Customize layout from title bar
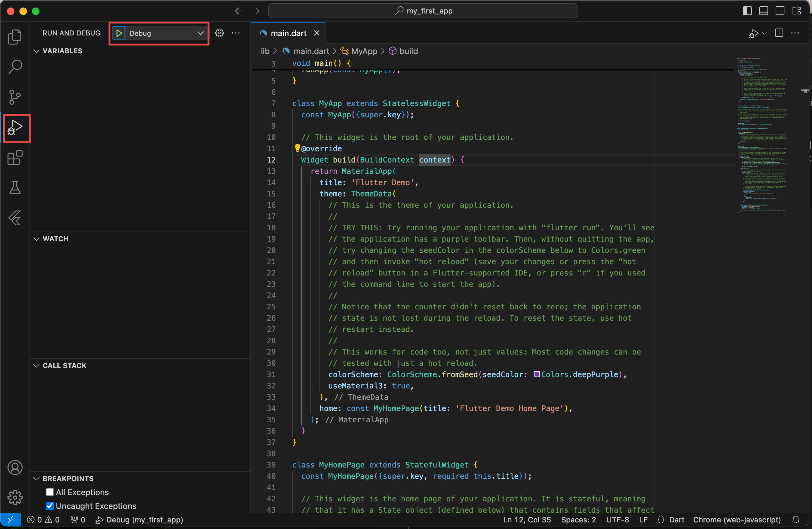This screenshot has height=529, width=812. [796, 11]
